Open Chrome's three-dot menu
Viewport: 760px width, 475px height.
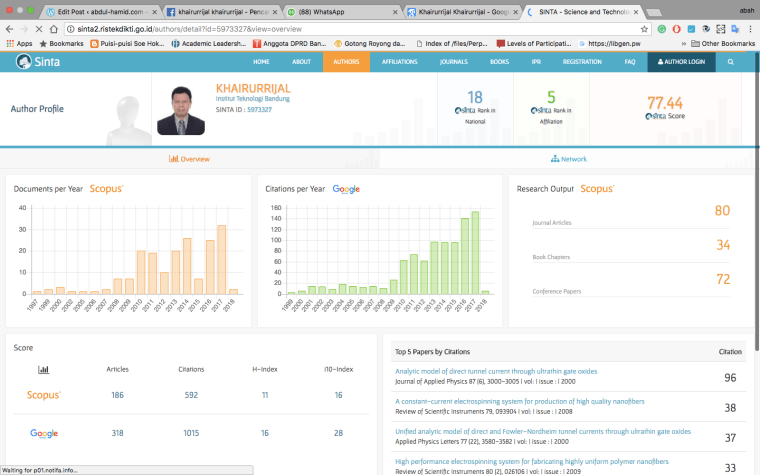[x=749, y=29]
